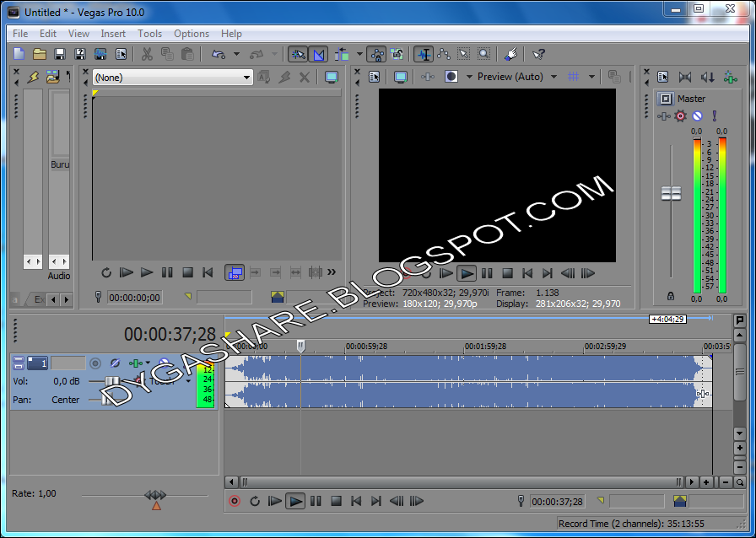Open Master FX on the Master bus
Screen dimensions: 756x538
(664, 116)
